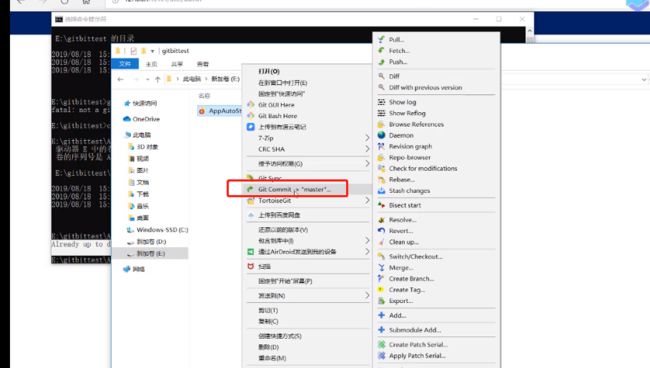
Task: Click the Stash changes icon
Action: tap(381, 191)
